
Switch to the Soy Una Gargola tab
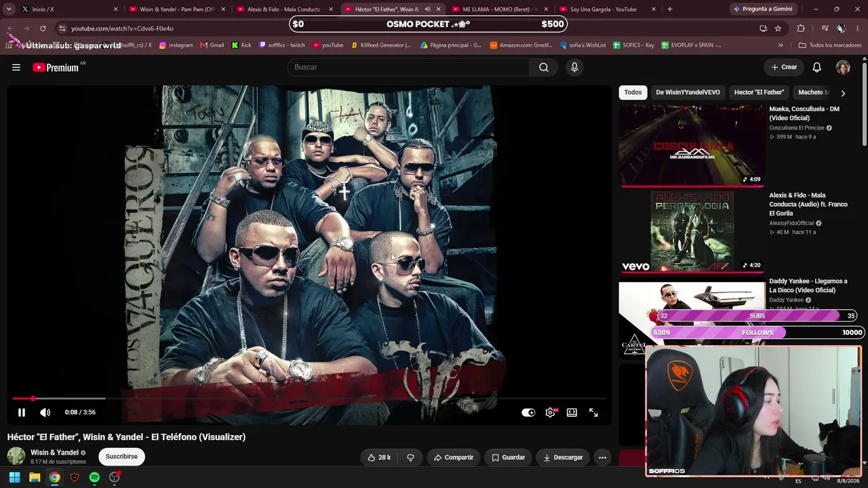[x=608, y=9]
